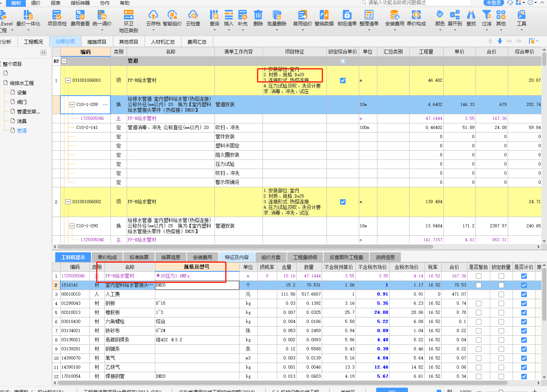Switch to the 单价构成 bottom tab

point(107,257)
